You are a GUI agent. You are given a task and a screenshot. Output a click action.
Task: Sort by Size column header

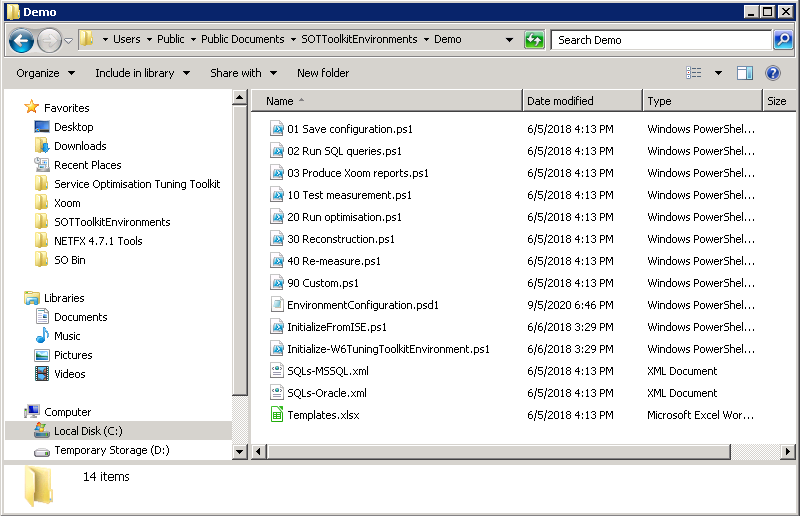coord(779,101)
